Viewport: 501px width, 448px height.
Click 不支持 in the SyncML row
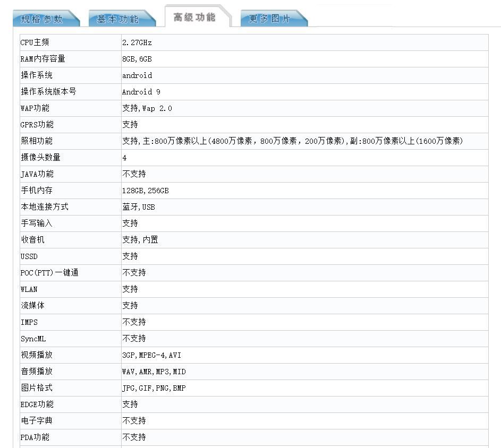[x=134, y=339]
